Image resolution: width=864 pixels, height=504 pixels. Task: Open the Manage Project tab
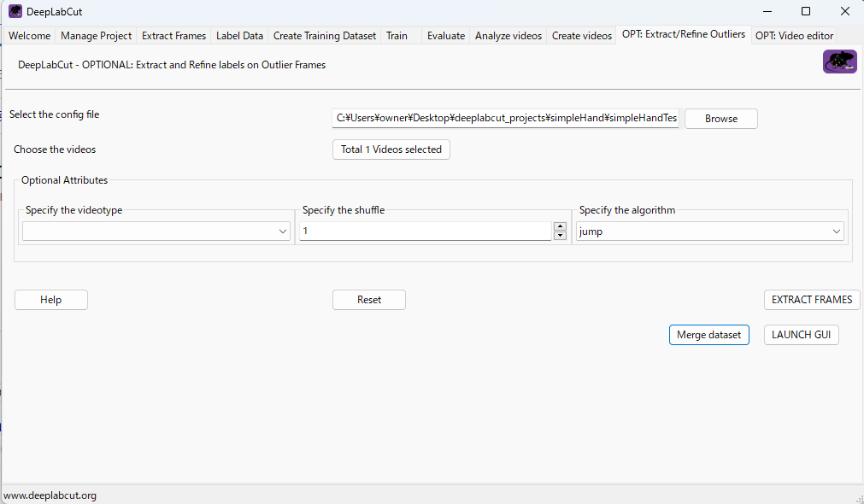[96, 36]
